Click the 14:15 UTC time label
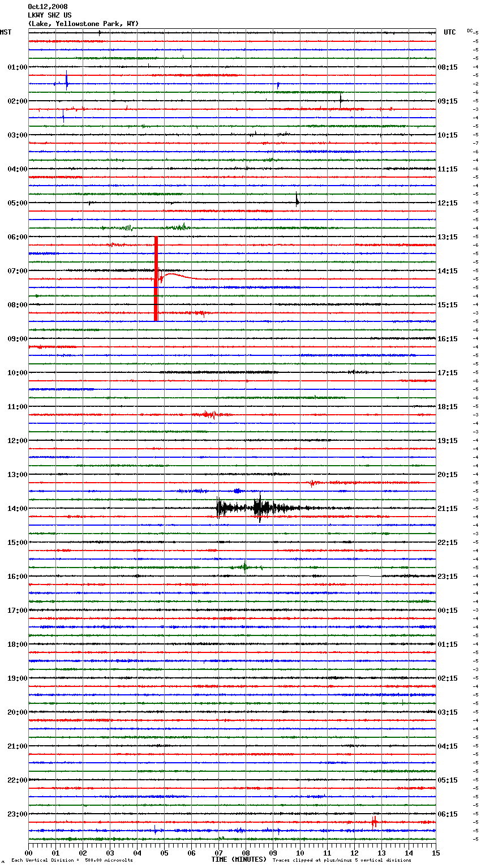The height and width of the screenshot is (868, 481). pyautogui.click(x=448, y=271)
